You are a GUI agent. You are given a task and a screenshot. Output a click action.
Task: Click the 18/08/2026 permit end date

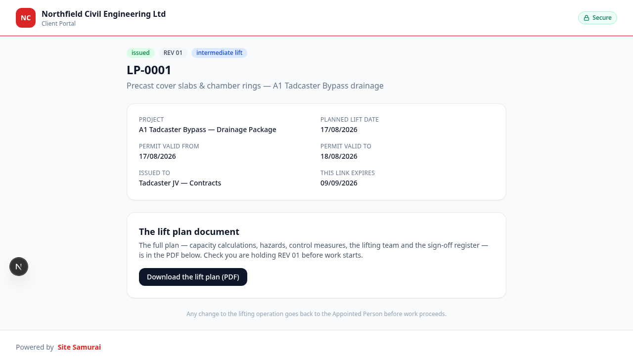pos(339,156)
